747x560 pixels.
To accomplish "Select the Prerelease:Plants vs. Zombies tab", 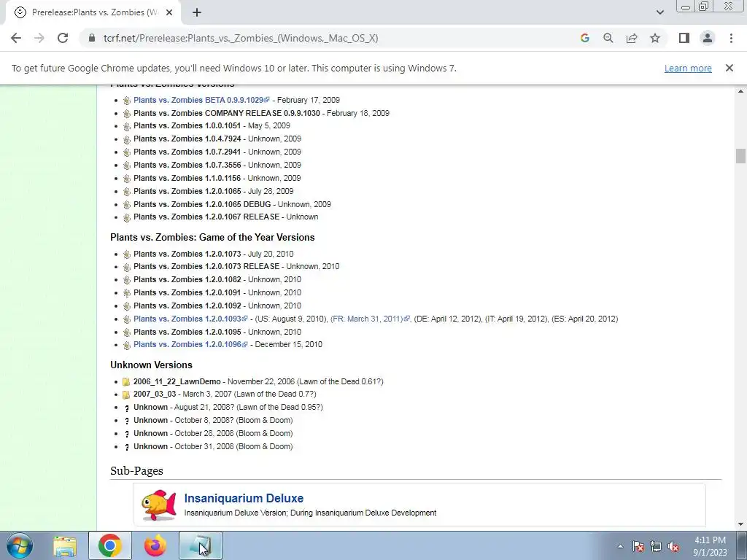I will tap(93, 12).
